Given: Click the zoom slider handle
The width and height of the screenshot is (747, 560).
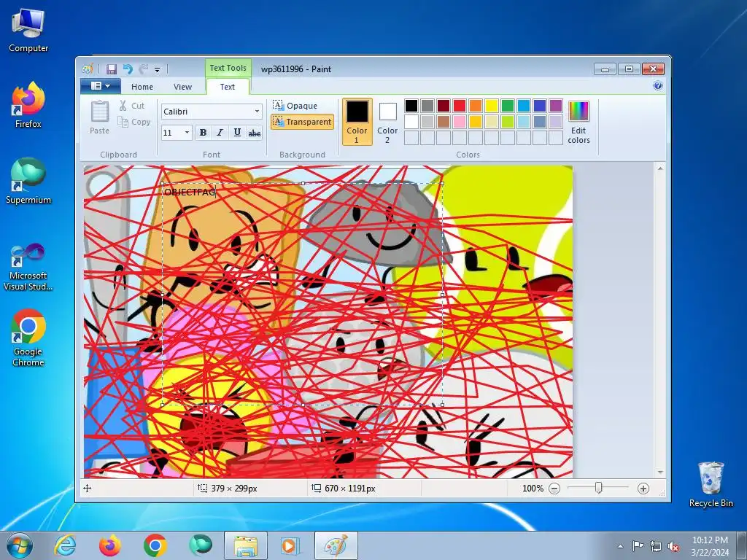Looking at the screenshot, I should [x=598, y=488].
